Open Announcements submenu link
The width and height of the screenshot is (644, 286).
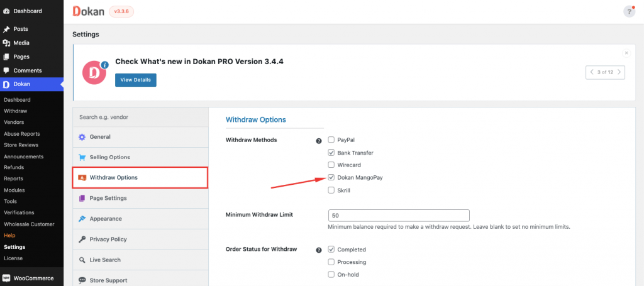tap(23, 157)
